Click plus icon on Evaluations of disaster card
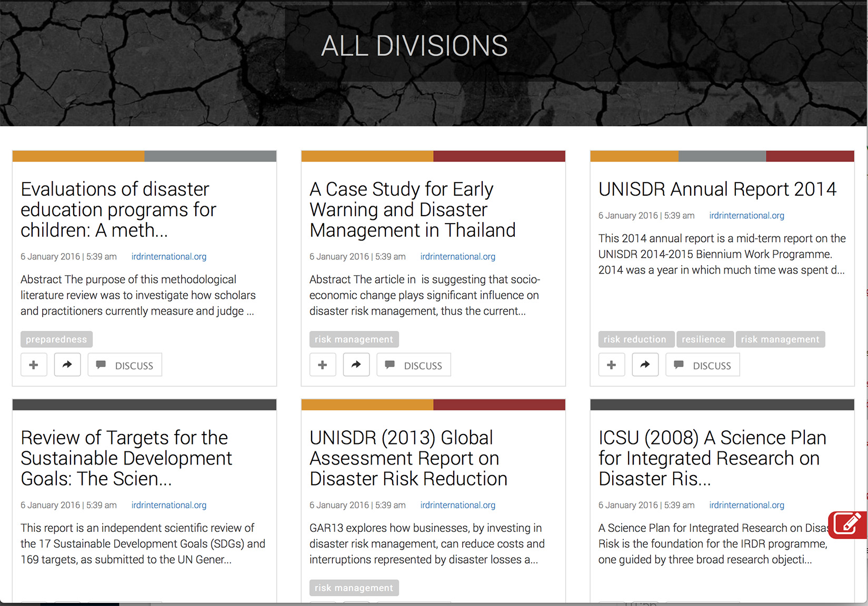The width and height of the screenshot is (868, 606). (34, 365)
